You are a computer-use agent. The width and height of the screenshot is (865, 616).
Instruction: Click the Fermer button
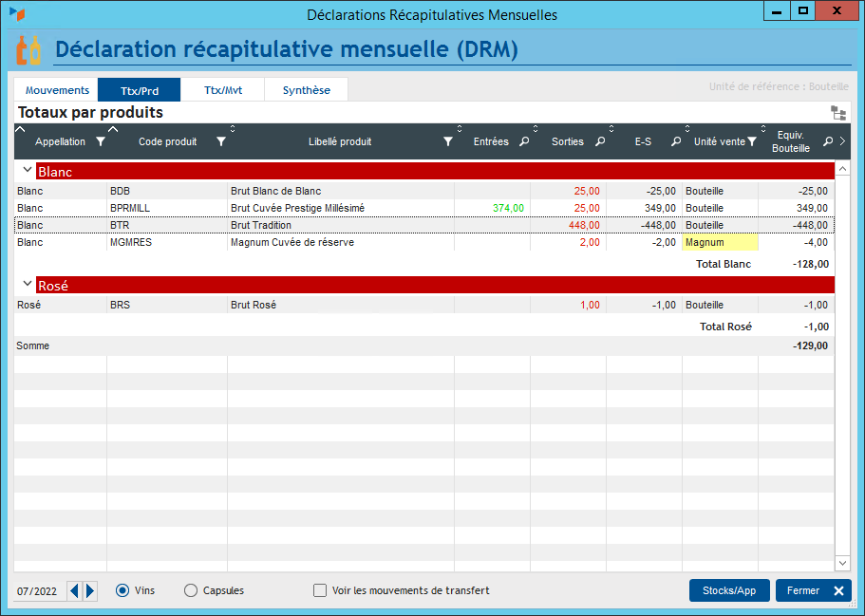(814, 590)
